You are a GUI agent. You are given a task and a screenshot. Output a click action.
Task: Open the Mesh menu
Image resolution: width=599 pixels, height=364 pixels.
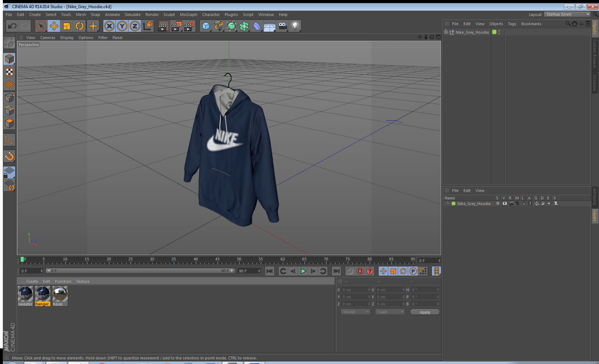pyautogui.click(x=81, y=15)
